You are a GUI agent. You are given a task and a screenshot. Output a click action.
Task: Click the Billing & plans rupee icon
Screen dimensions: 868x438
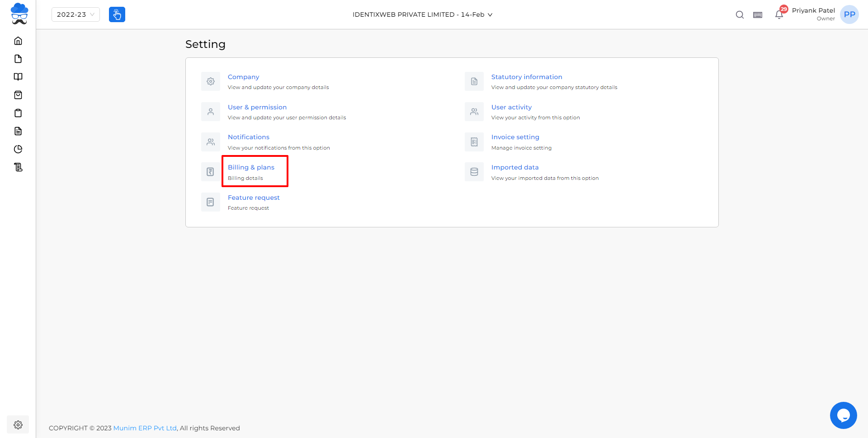coord(211,172)
